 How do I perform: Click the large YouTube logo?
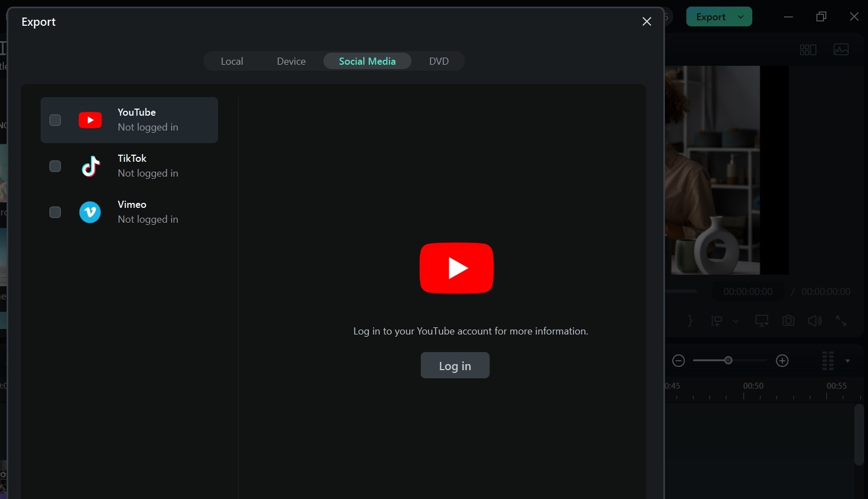[x=456, y=268]
